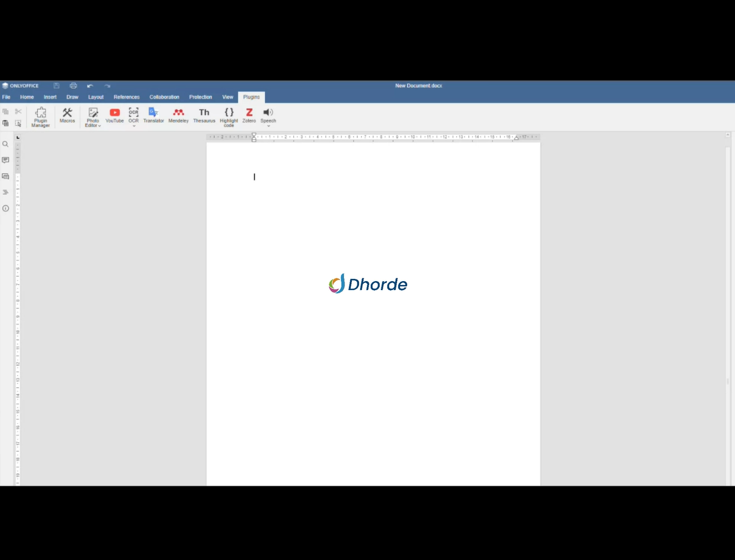Viewport: 735px width, 560px height.
Task: Open the Zotero plugin
Action: pos(249,115)
